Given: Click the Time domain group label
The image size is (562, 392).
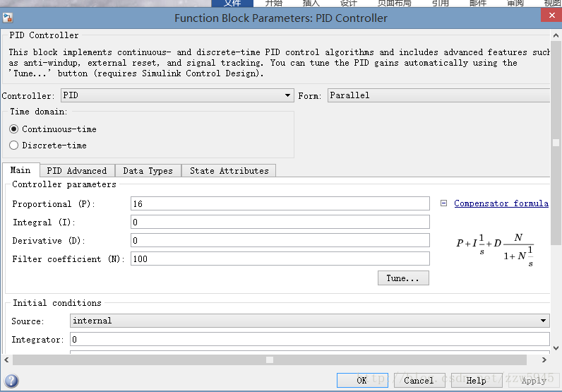Looking at the screenshot, I should [38, 112].
